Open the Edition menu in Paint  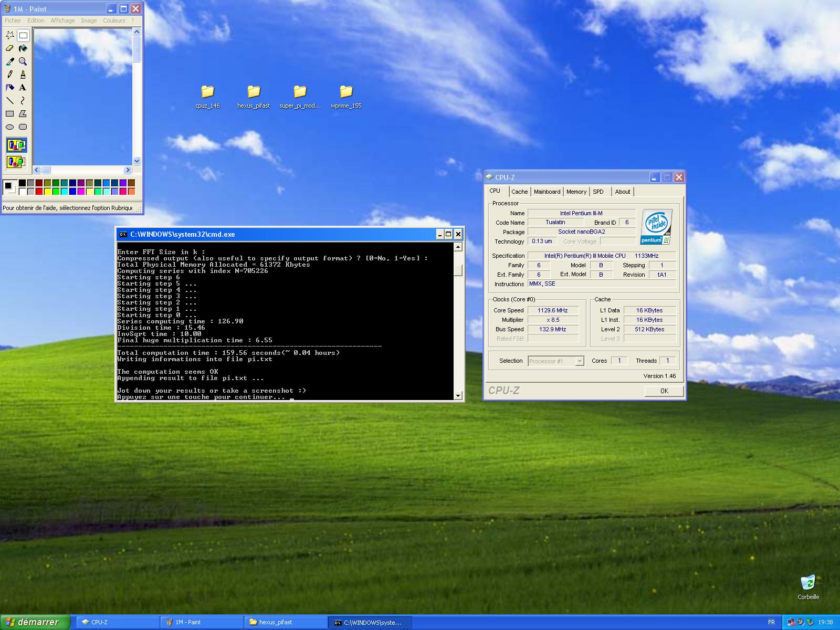36,20
